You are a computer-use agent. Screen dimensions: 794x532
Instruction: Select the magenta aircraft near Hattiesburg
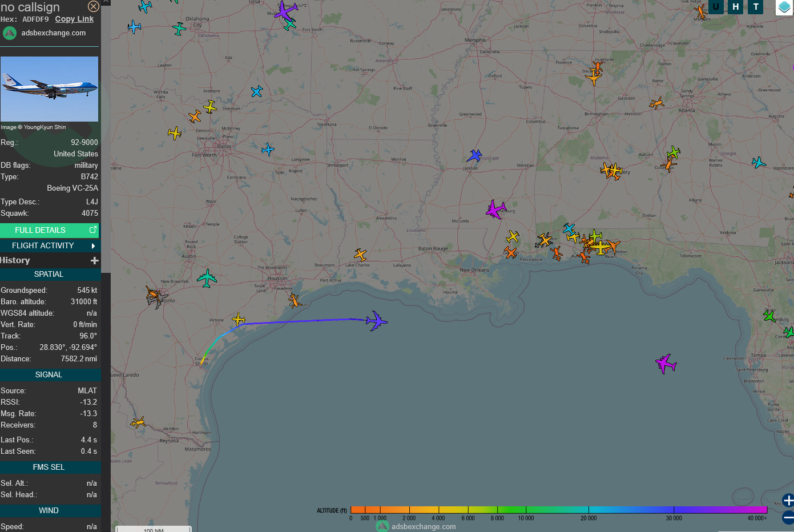495,209
